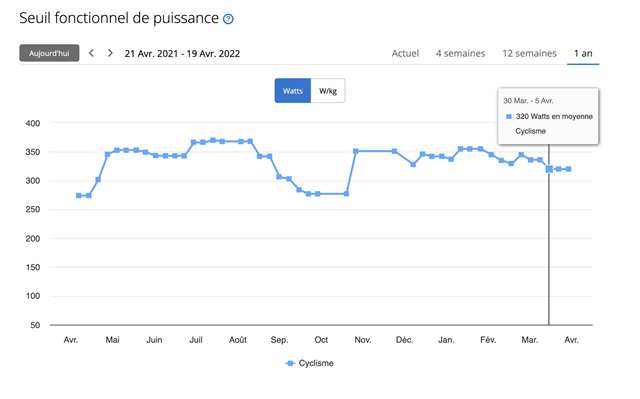Go to previous date range with left chevron
Image resolution: width=640 pixels, height=399 pixels.
(91, 53)
